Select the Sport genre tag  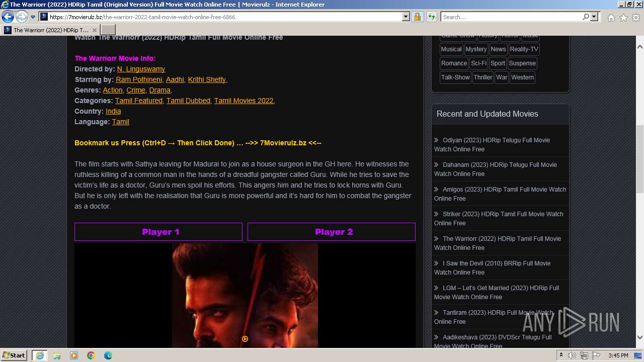tap(498, 63)
